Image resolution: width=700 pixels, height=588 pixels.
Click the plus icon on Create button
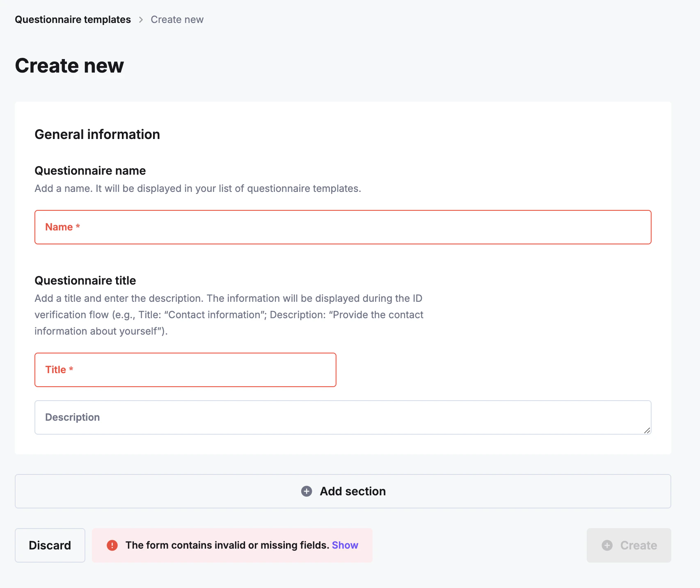click(x=607, y=545)
